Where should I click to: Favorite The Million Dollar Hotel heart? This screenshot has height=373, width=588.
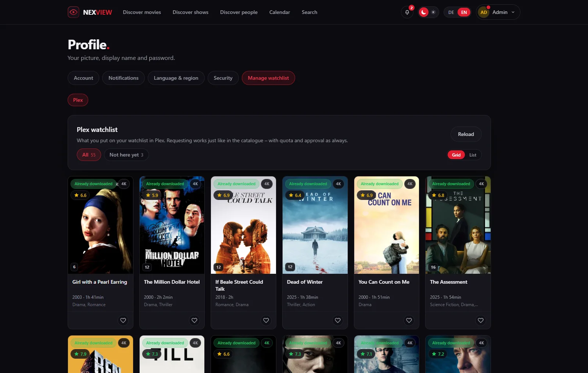coord(194,320)
